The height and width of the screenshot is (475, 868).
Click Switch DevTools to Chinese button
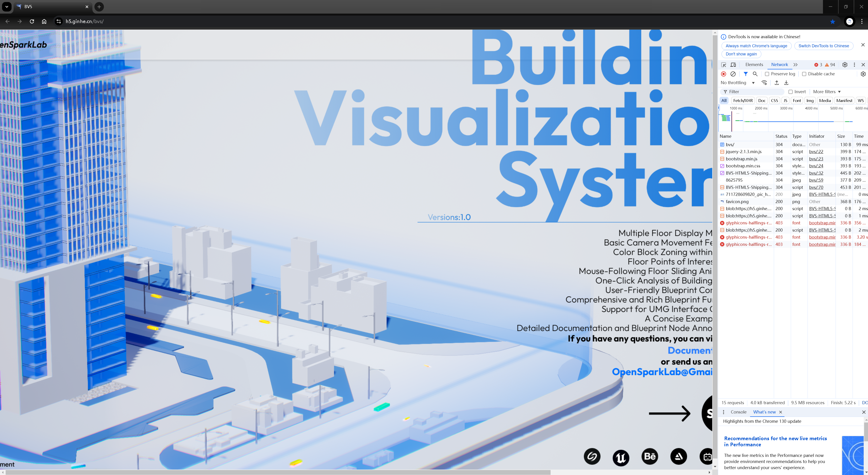(x=824, y=46)
